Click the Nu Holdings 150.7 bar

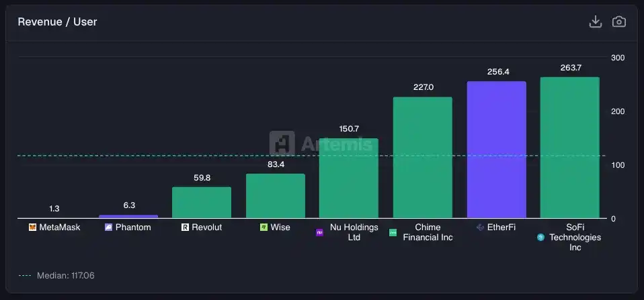tap(348, 179)
